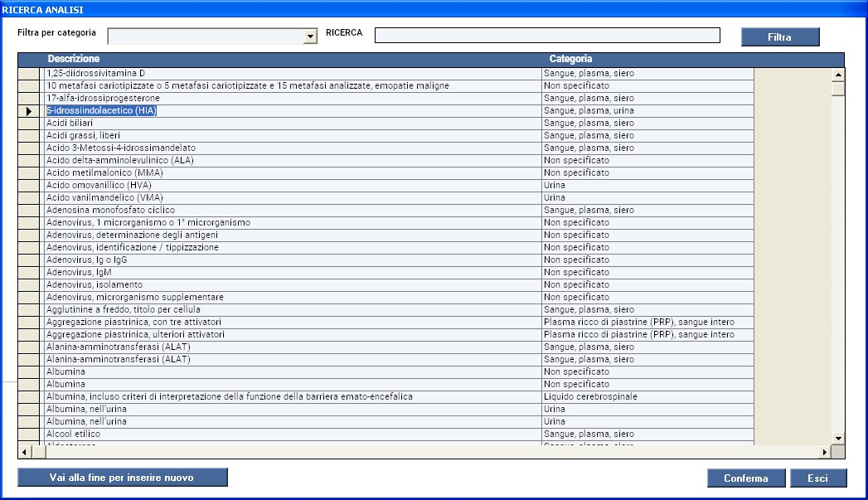Confirm selection with the Conferma button
The width and height of the screenshot is (868, 500).
coord(745,478)
